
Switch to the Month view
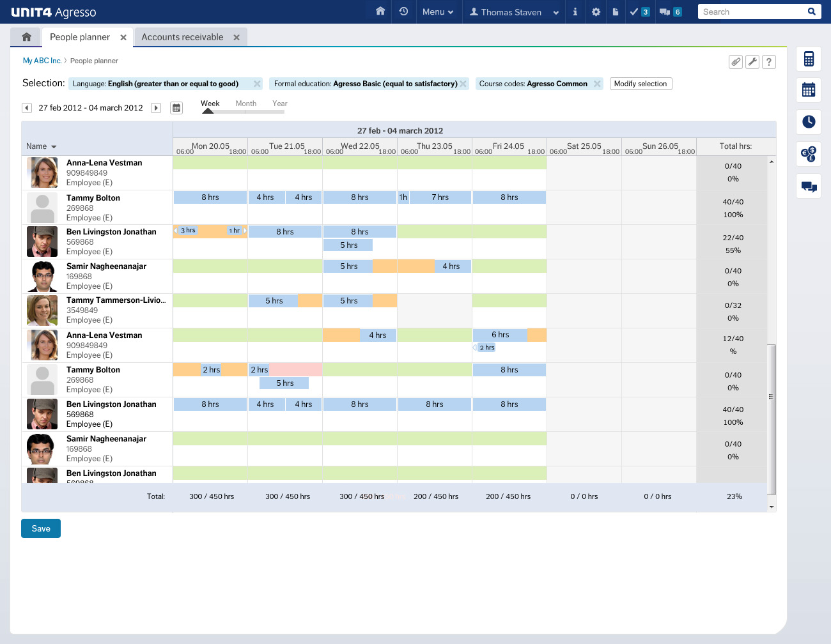(245, 103)
